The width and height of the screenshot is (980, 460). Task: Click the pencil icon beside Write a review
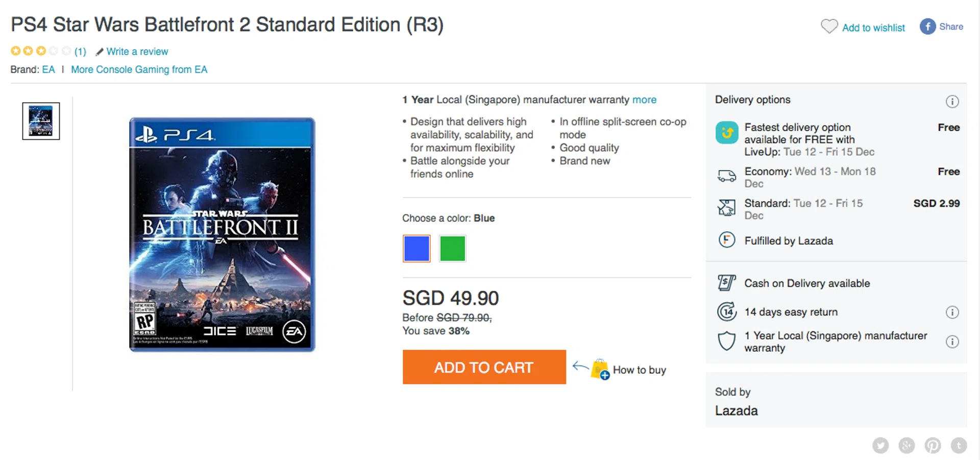(x=100, y=52)
